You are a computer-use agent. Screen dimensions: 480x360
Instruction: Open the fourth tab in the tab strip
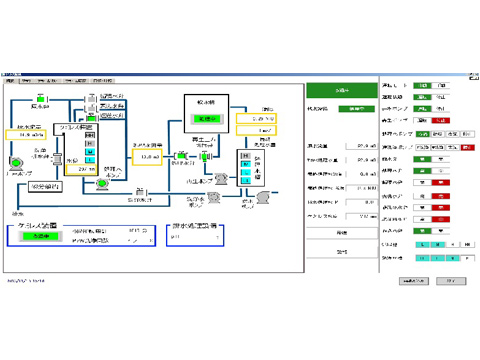(76, 81)
